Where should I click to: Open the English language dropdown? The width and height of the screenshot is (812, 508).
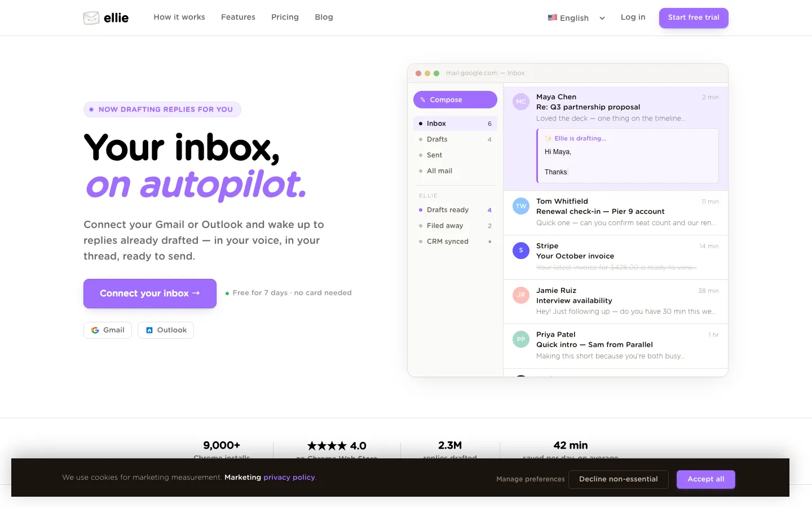(576, 18)
